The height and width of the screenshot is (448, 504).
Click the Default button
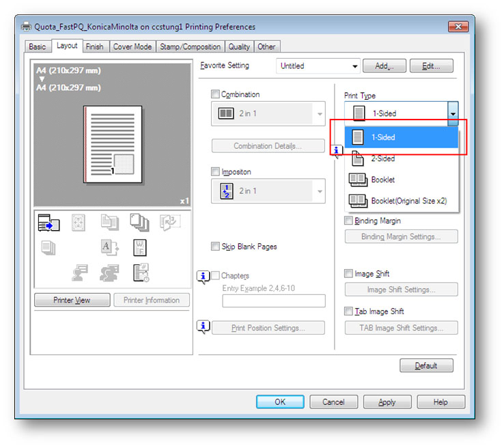pos(426,365)
